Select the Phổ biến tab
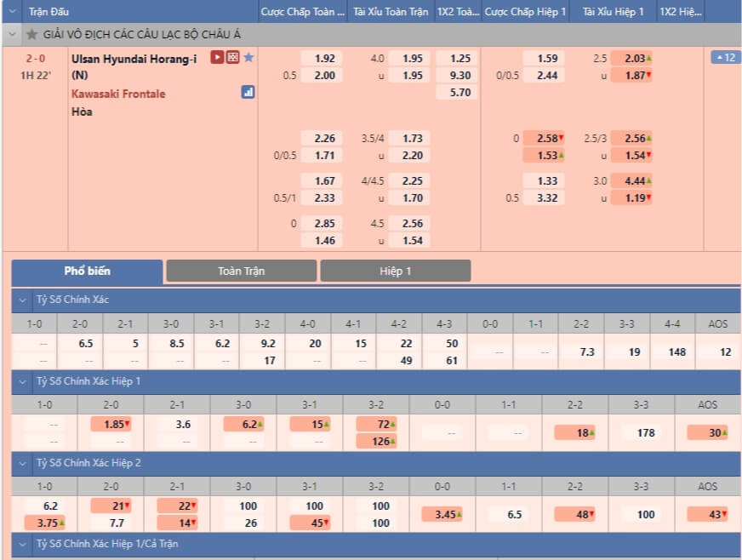Viewport: 742px width, 560px height. [88, 271]
